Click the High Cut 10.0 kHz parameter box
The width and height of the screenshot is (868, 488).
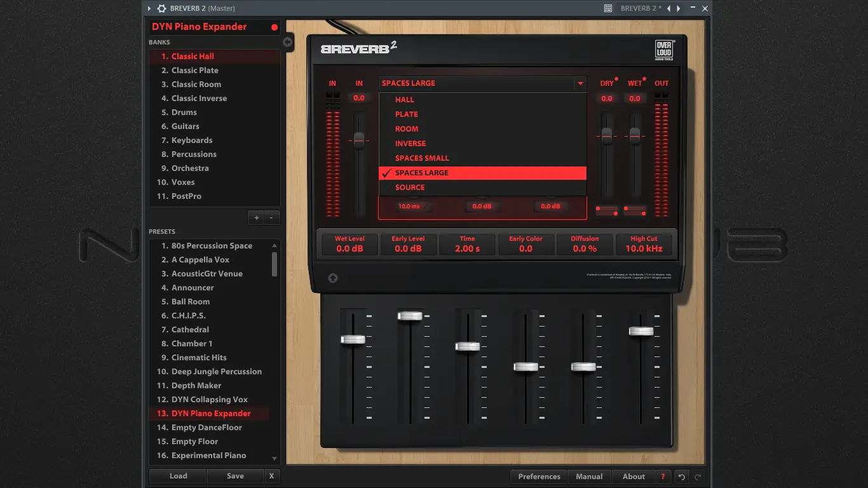pos(644,244)
